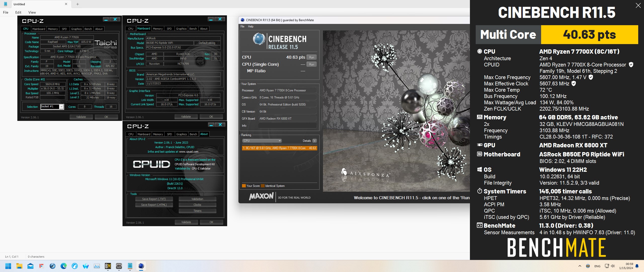This screenshot has width=644, height=272.
Task: Select the active Cinebench taskbar icon
Action: [141, 266]
